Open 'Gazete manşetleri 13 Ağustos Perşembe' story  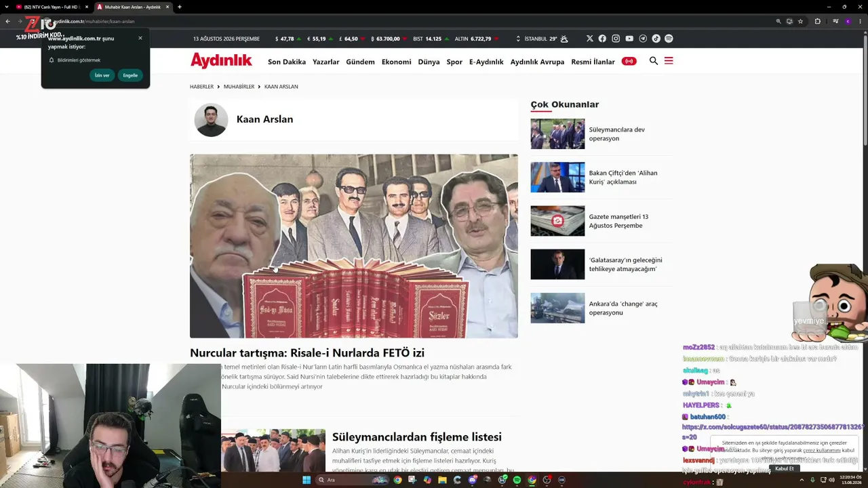click(618, 221)
